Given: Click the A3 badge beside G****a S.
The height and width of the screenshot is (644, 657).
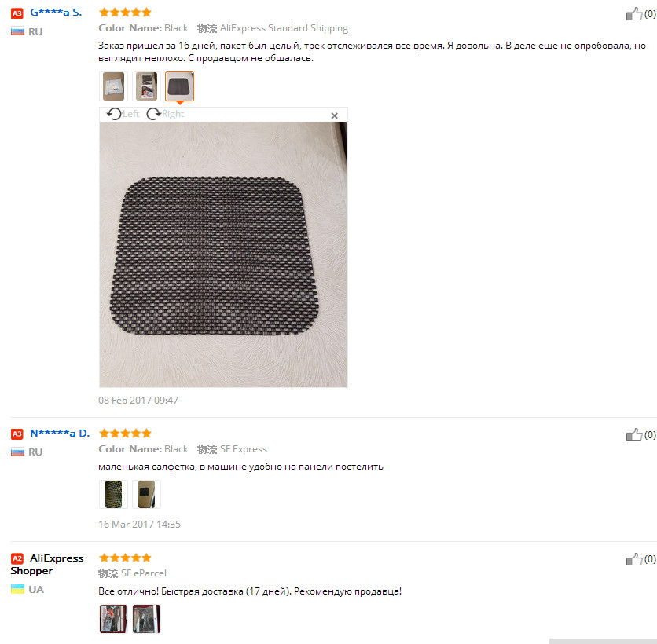Looking at the screenshot, I should [x=17, y=13].
